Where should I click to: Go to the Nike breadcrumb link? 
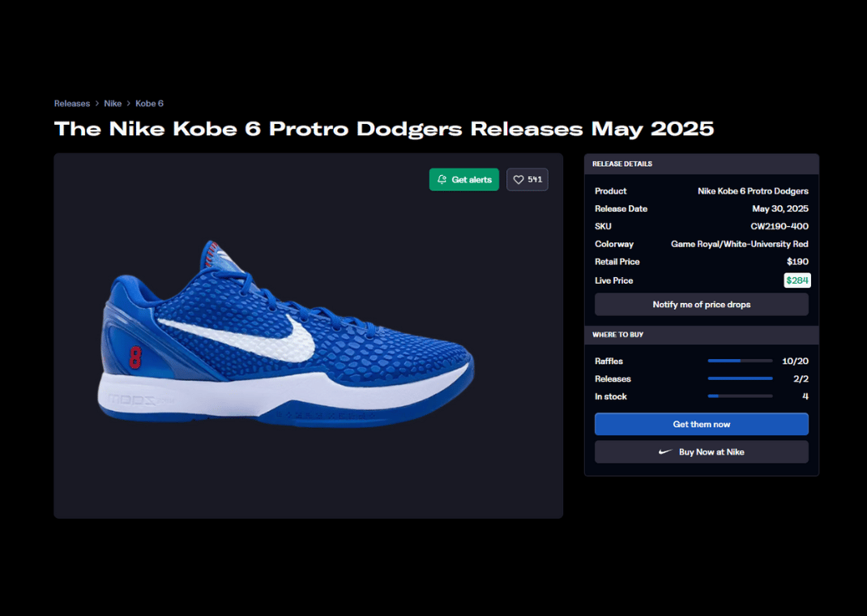pyautogui.click(x=113, y=104)
